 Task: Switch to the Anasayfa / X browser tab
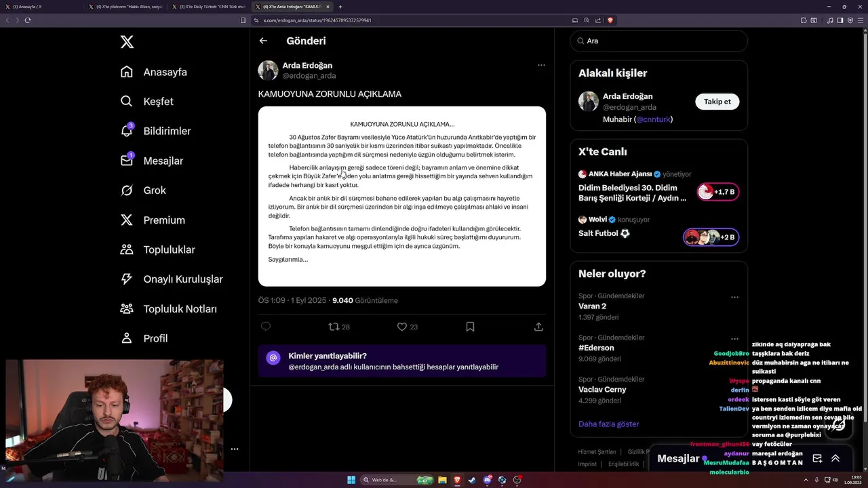coord(42,7)
